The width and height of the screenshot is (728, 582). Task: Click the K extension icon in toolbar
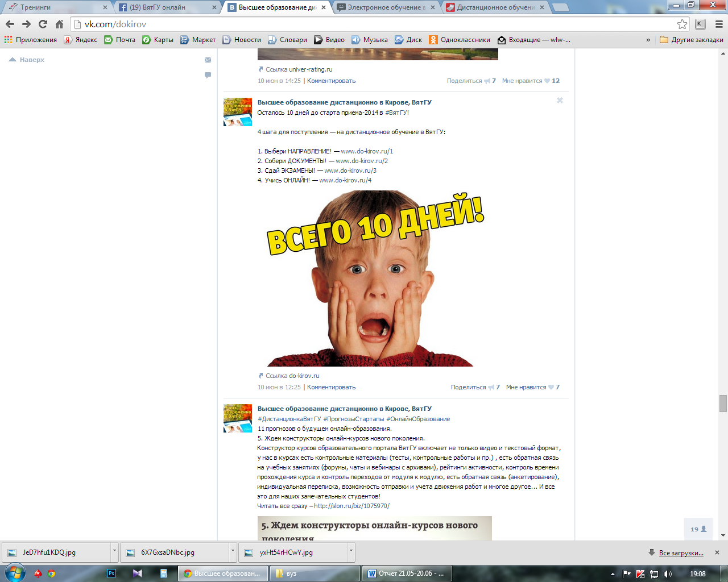tap(700, 24)
